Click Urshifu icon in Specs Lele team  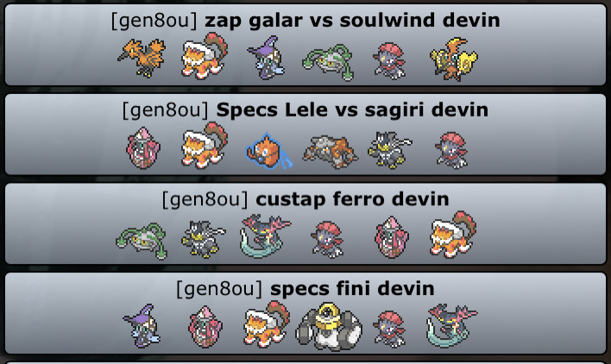click(390, 150)
